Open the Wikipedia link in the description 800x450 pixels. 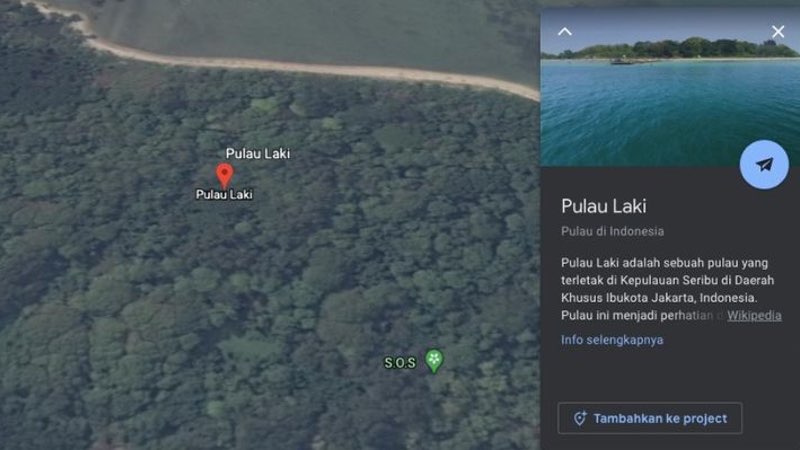coord(754,315)
